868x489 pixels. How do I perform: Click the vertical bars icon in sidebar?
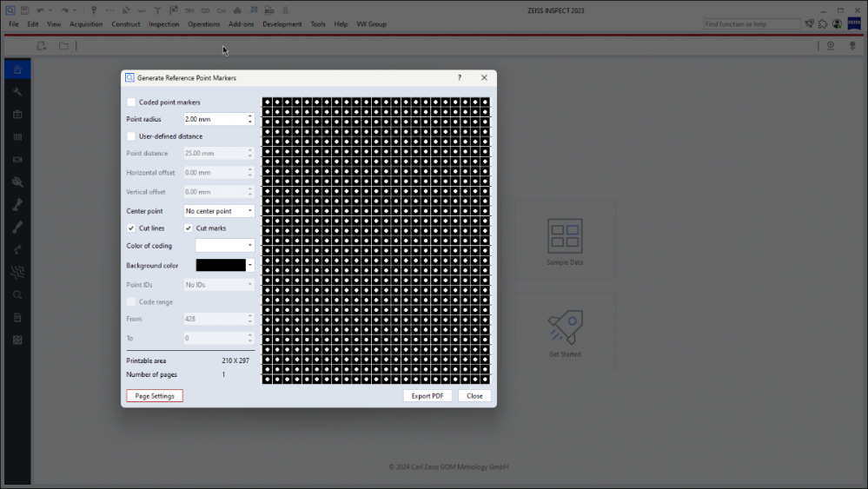[17, 136]
